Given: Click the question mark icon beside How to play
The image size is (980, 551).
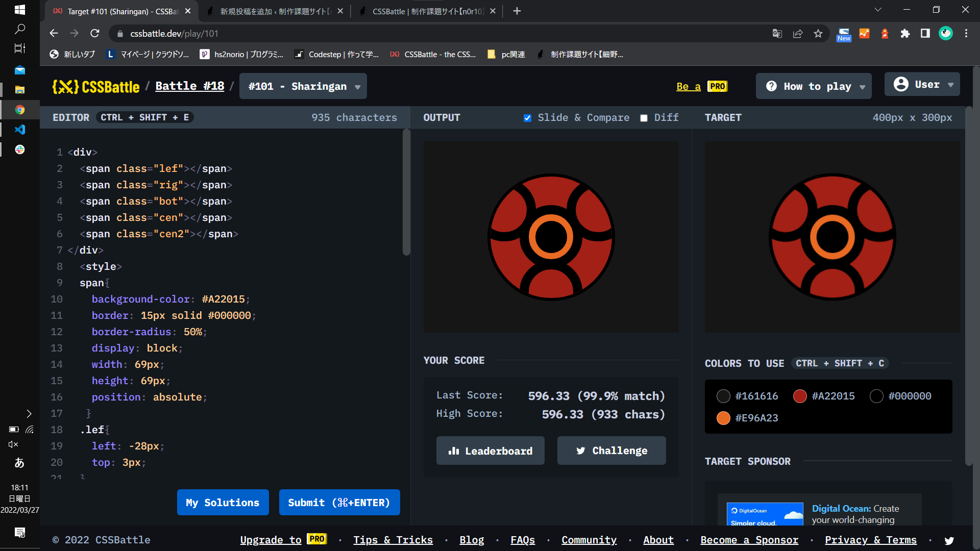Looking at the screenshot, I should point(771,86).
